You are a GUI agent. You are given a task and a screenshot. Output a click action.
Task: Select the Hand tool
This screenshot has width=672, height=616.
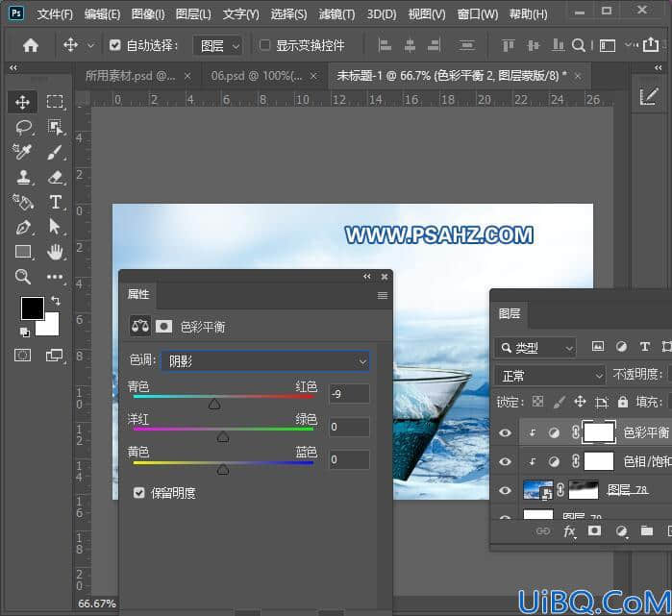point(56,252)
